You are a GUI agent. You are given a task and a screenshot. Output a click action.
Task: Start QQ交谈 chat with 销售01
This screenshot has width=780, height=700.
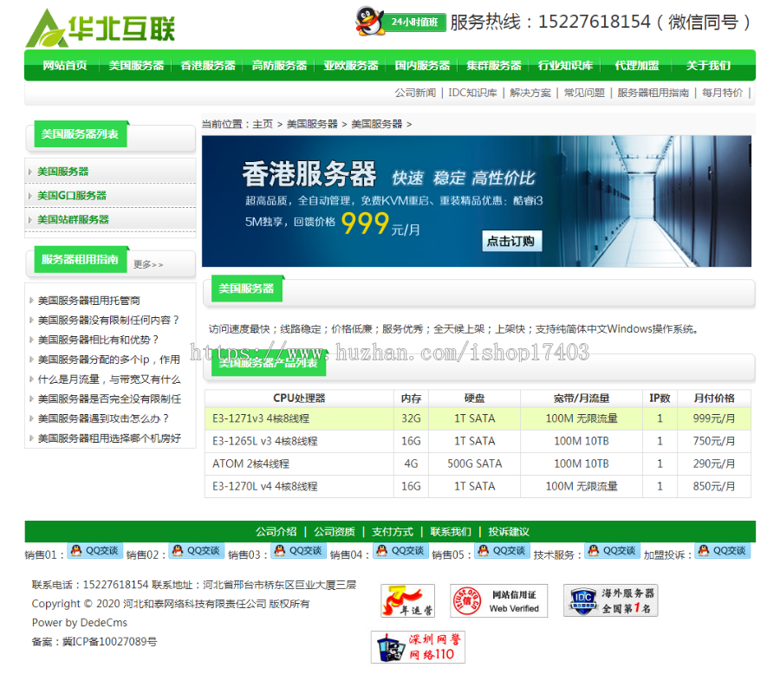(94, 550)
